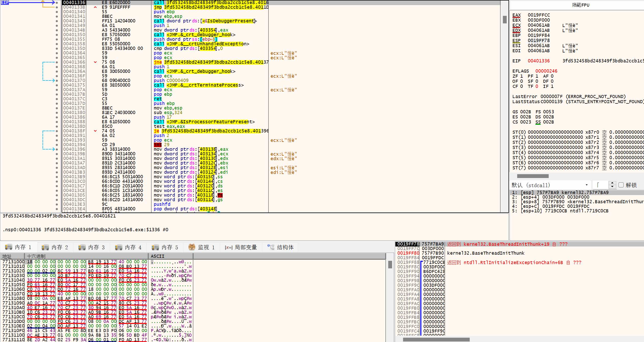Select the ret instruction at 0040137C
This screenshot has width=644, height=342.
(158, 99)
